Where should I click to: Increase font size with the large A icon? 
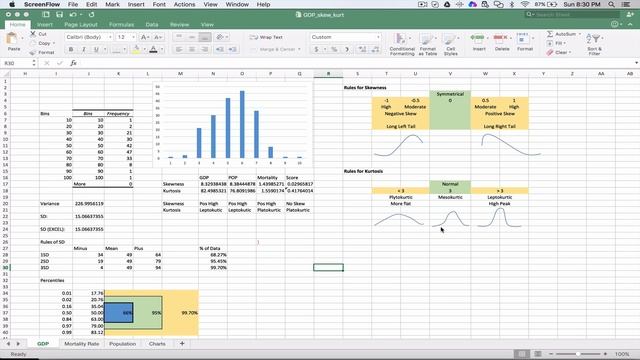(144, 37)
